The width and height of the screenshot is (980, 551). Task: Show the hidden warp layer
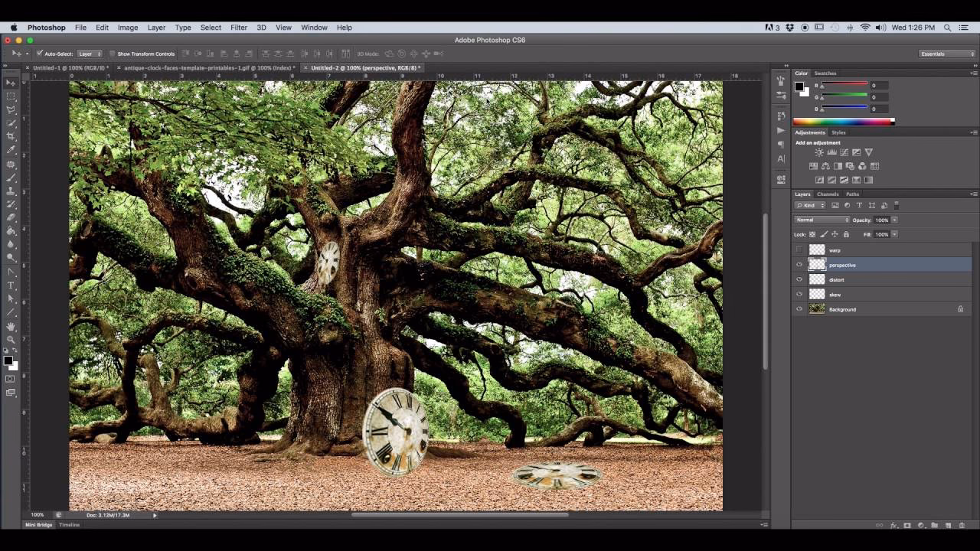coord(799,250)
